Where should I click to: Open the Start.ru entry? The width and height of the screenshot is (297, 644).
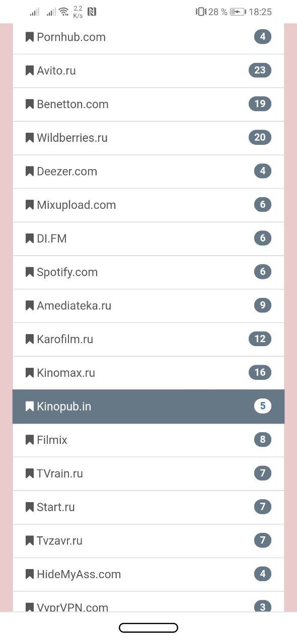[148, 508]
